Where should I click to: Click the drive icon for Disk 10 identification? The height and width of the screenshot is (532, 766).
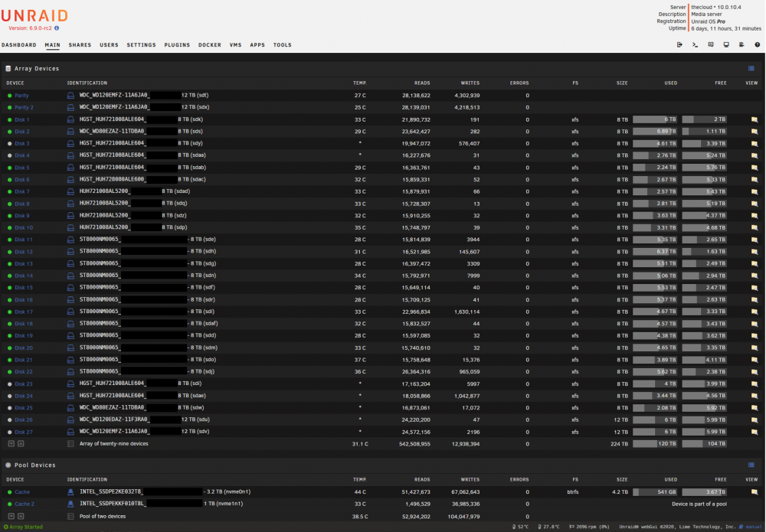(x=70, y=227)
